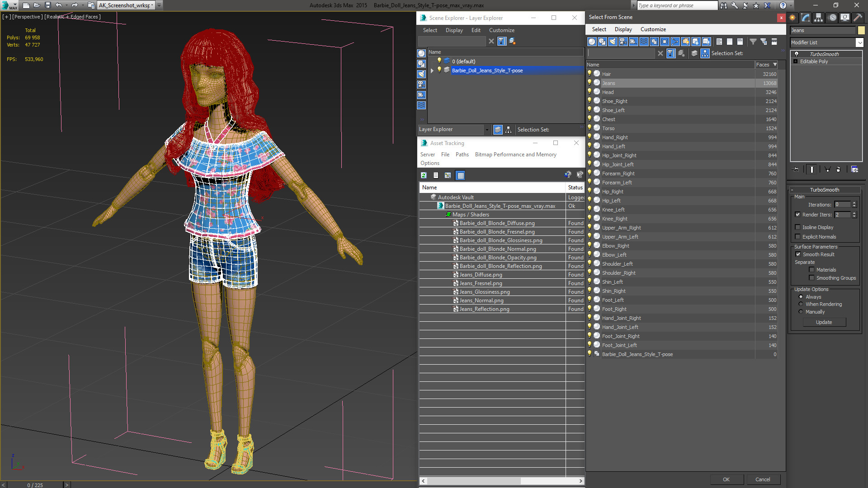
Task: Open the Create command panel tab
Action: pos(793,18)
